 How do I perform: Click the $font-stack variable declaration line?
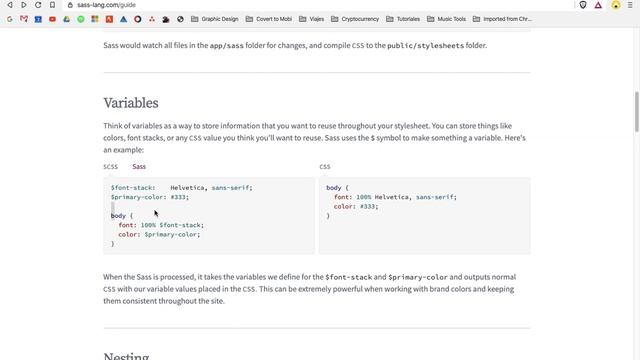point(182,188)
